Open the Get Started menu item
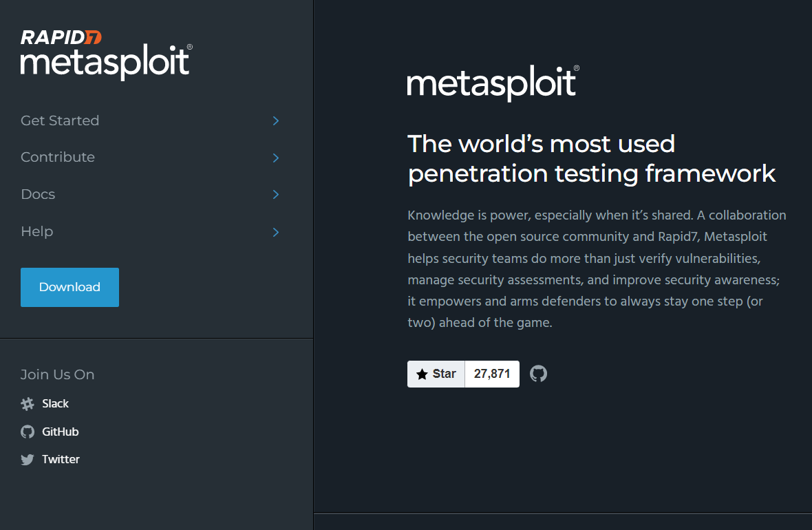The height and width of the screenshot is (530, 812). (x=60, y=120)
